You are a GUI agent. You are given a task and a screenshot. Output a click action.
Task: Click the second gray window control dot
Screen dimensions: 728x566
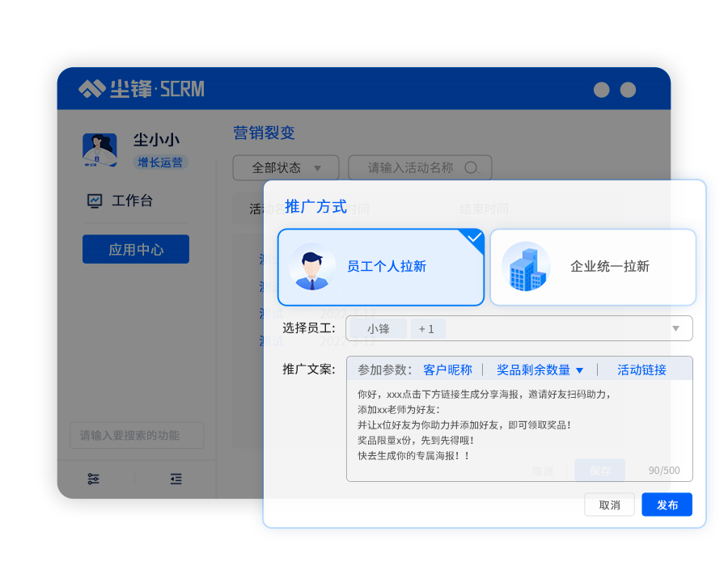click(629, 90)
